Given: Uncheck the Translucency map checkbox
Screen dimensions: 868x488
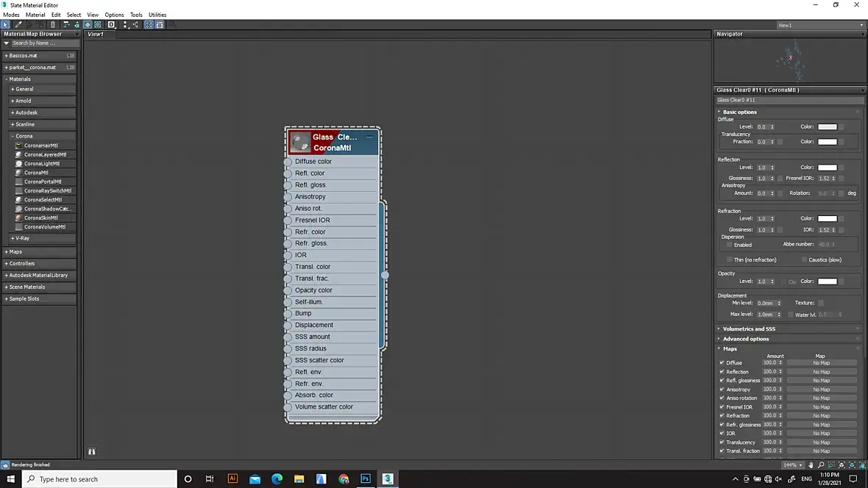Looking at the screenshot, I should 722,442.
